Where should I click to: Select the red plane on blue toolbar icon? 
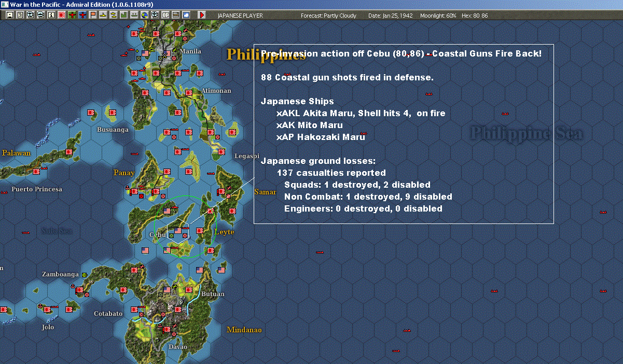pyautogui.click(x=82, y=15)
